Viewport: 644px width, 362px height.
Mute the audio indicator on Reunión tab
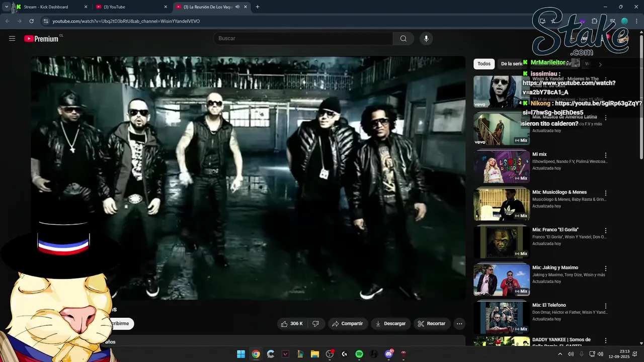point(237,7)
